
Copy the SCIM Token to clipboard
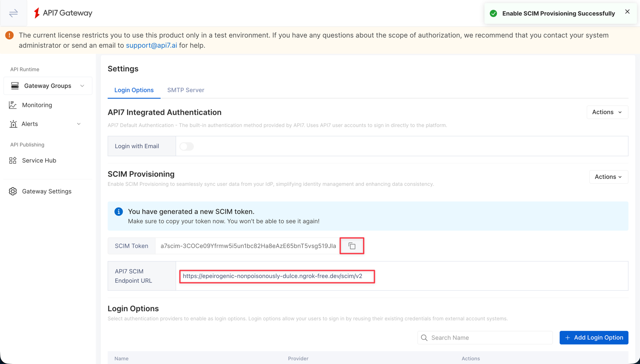352,245
